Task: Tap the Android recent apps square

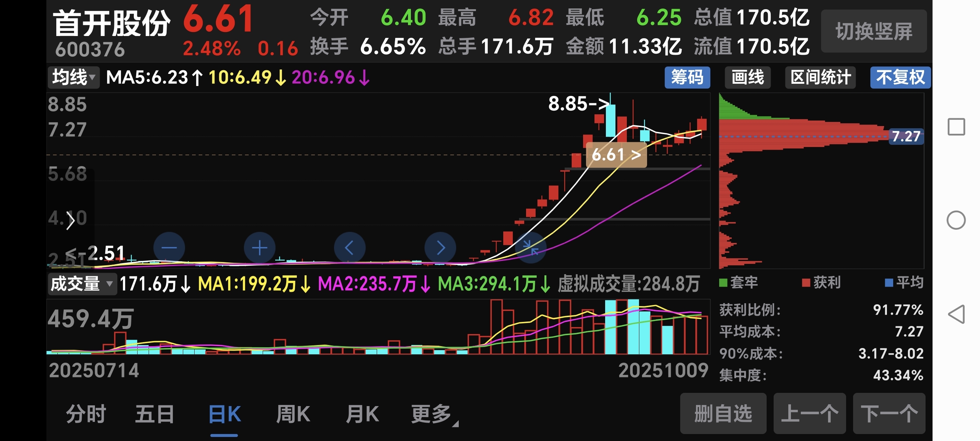Action: tap(956, 126)
